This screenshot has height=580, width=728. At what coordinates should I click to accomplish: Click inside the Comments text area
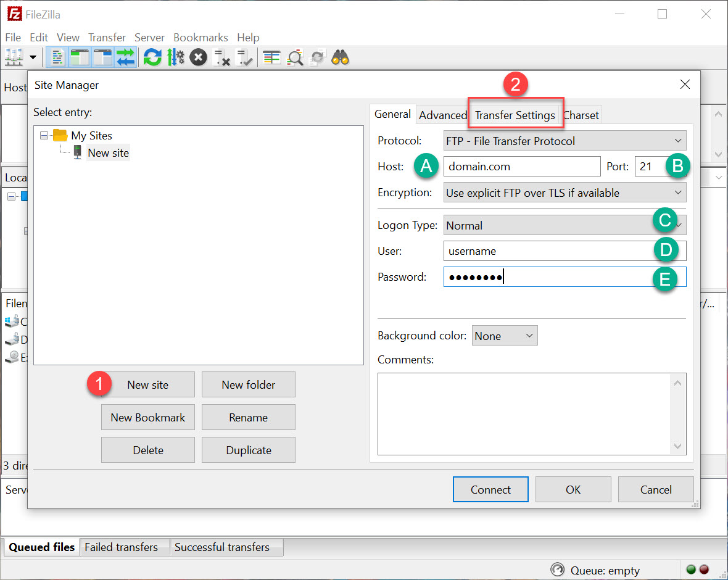pos(524,414)
